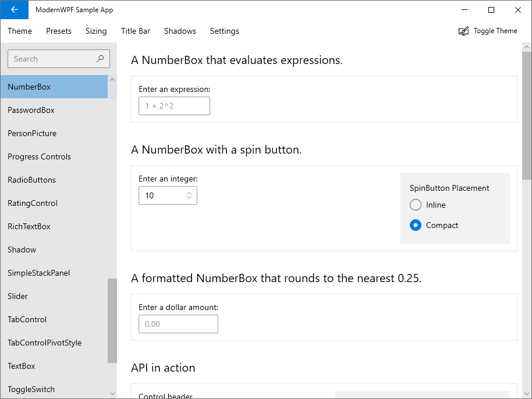This screenshot has height=399, width=532.
Task: Decrement the integer with the spin down arrow
Action: click(x=190, y=198)
